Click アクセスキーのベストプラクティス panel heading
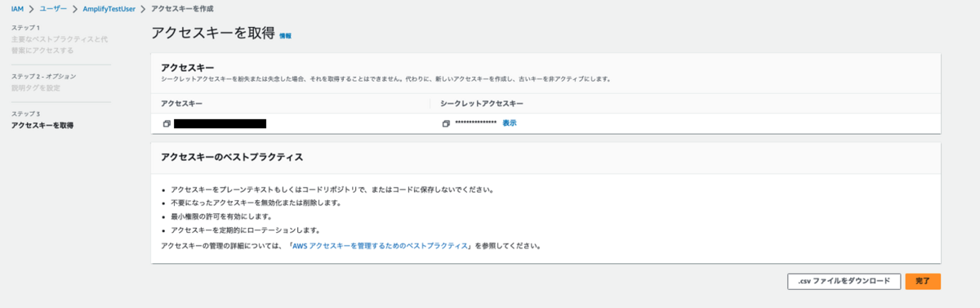Viewport: 980px width, 308px height. click(233, 157)
